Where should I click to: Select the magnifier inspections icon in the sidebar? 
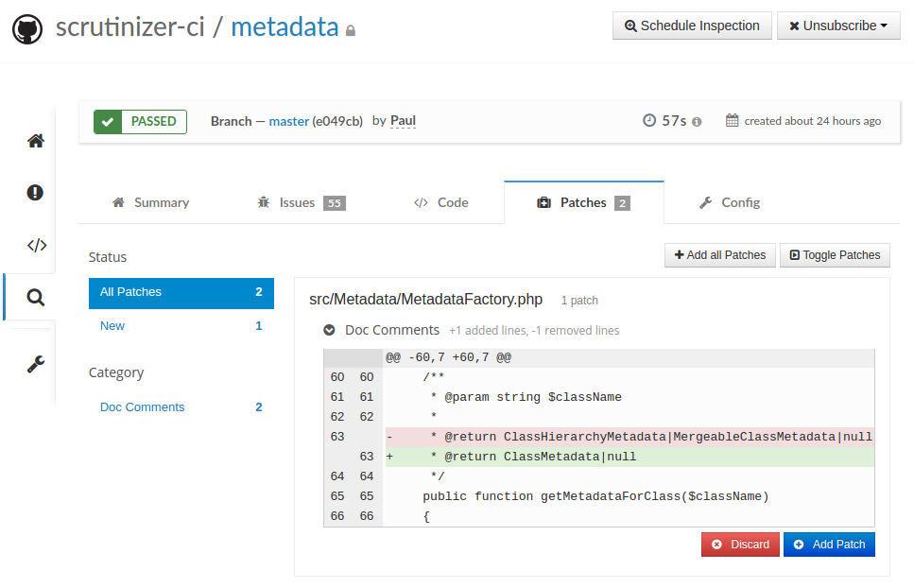pos(36,298)
